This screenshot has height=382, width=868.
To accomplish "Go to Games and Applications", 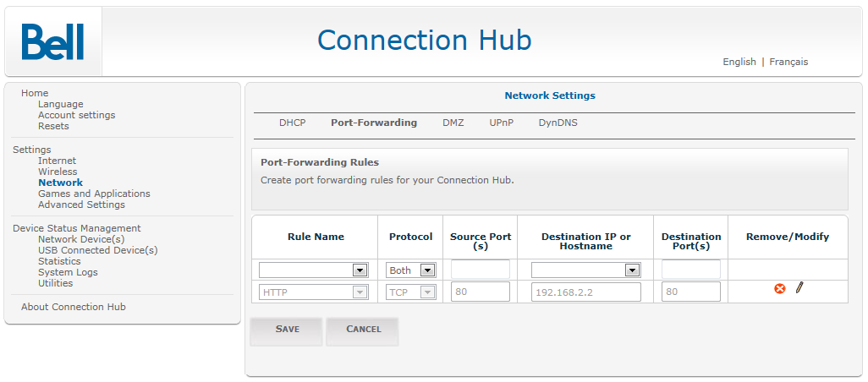I will [94, 194].
